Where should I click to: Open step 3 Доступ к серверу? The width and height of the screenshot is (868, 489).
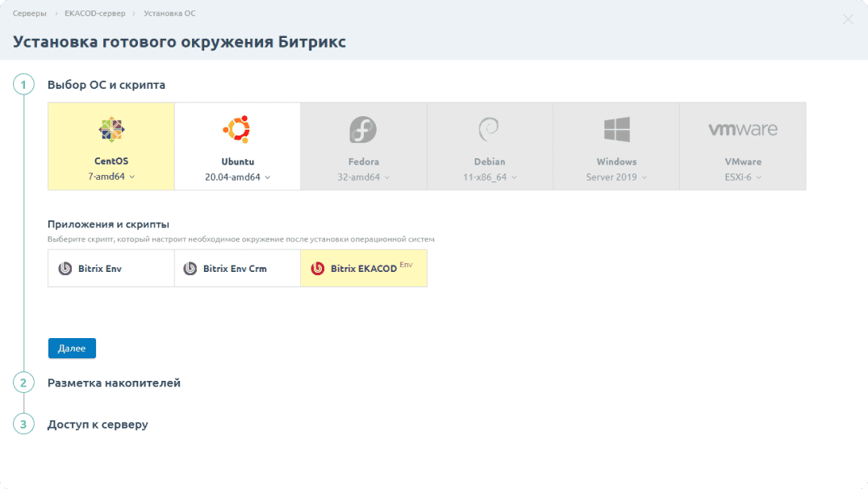[98, 424]
